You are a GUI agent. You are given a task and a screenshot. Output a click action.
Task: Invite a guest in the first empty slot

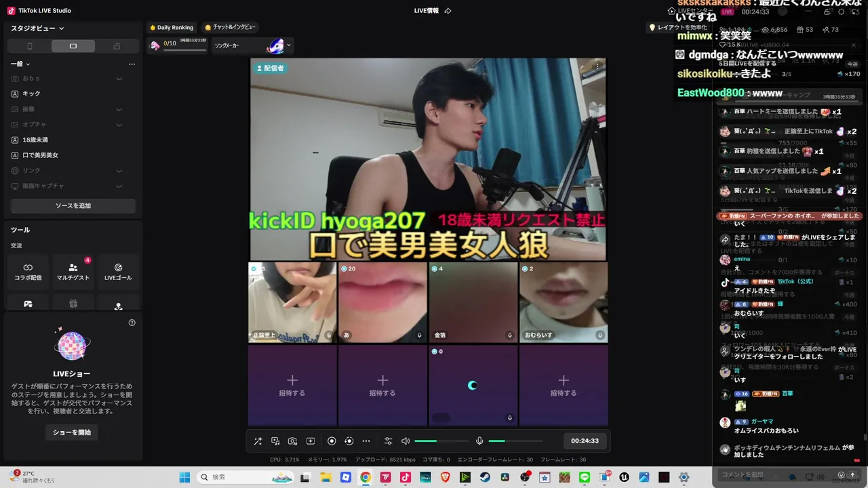pos(292,385)
